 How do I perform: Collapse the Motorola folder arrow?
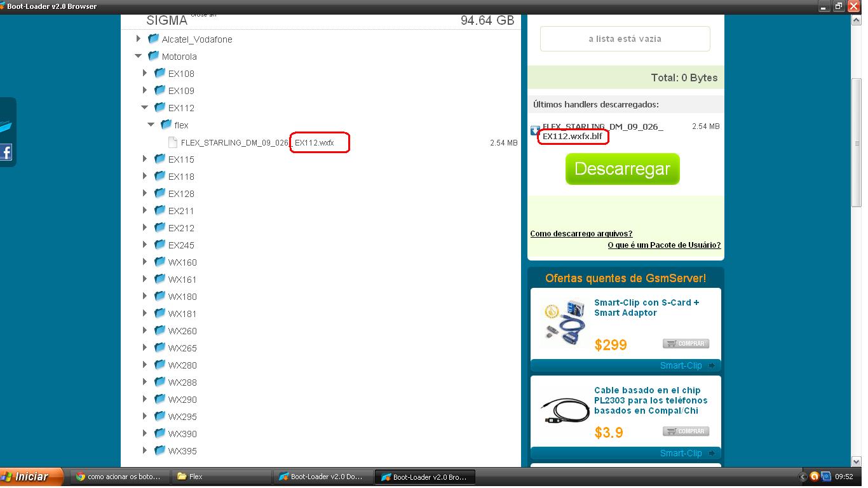[139, 56]
